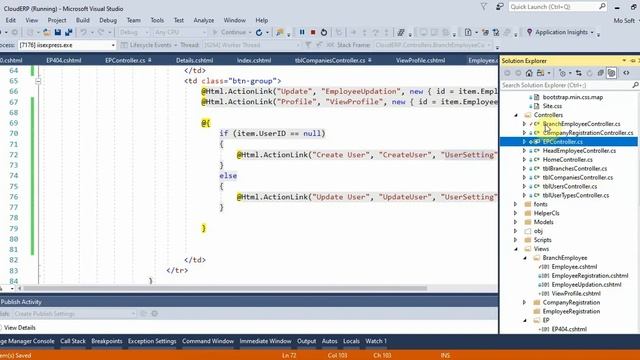Select HomeController.cs in Solution Explorer
The width and height of the screenshot is (640, 360).
567,160
